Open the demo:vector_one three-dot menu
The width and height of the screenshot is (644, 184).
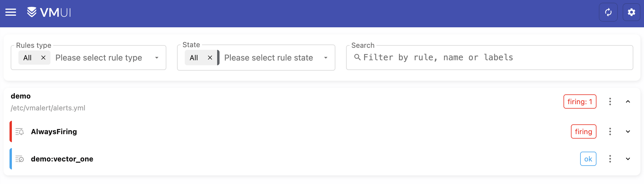610,159
